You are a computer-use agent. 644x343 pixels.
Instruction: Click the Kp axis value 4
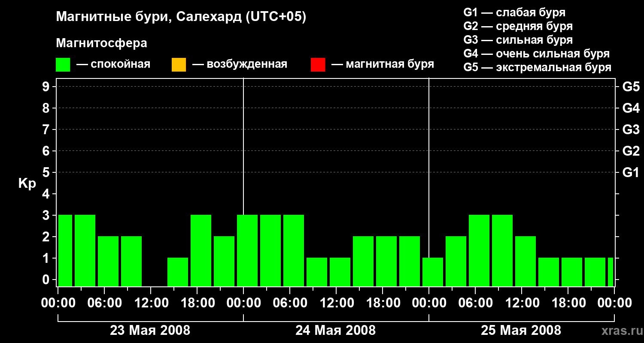click(x=47, y=194)
